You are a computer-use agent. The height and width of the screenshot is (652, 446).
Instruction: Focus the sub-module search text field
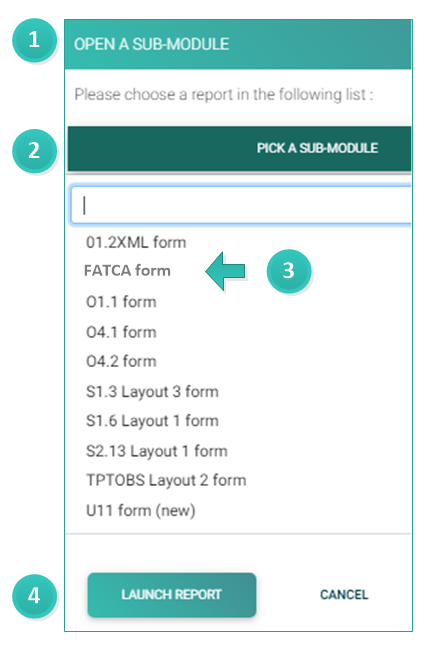(241, 205)
